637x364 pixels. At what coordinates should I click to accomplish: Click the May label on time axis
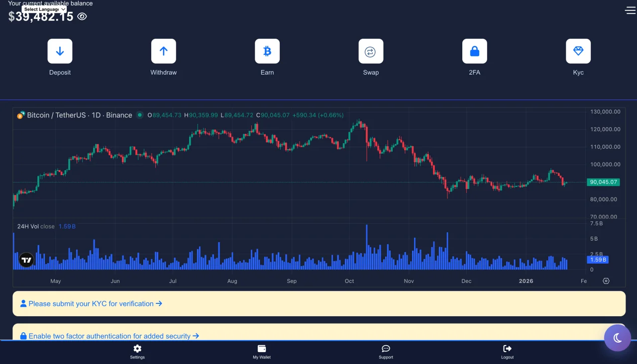pyautogui.click(x=56, y=281)
